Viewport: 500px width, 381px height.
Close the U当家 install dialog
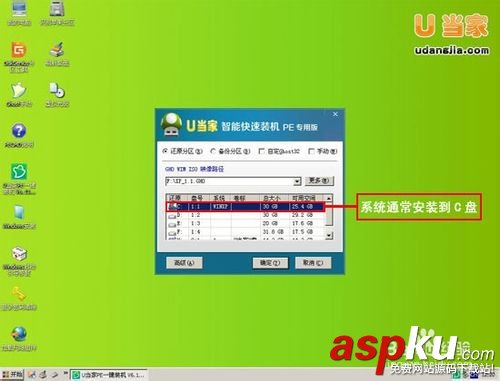click(x=335, y=114)
